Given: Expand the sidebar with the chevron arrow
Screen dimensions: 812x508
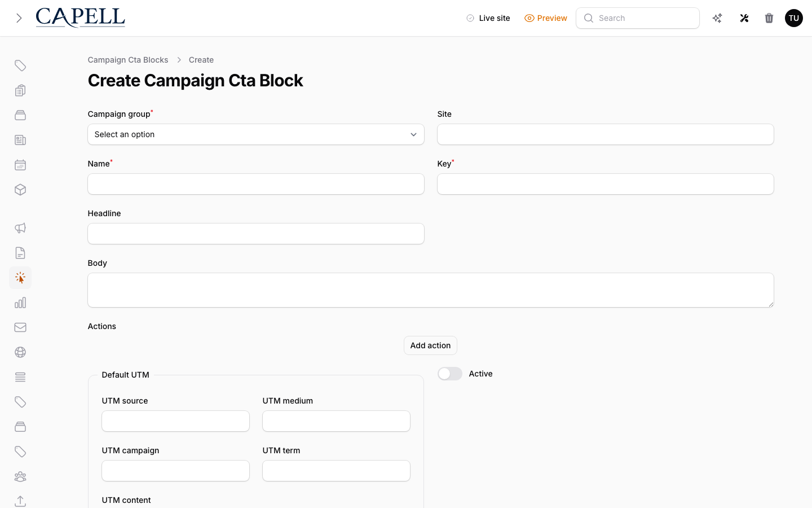Looking at the screenshot, I should [19, 18].
